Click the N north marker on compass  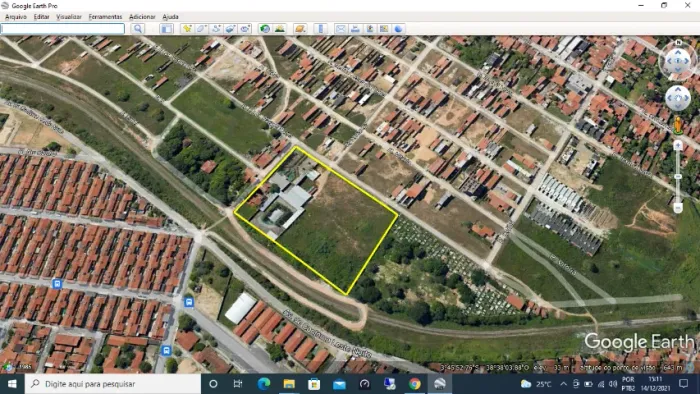pyautogui.click(x=678, y=43)
